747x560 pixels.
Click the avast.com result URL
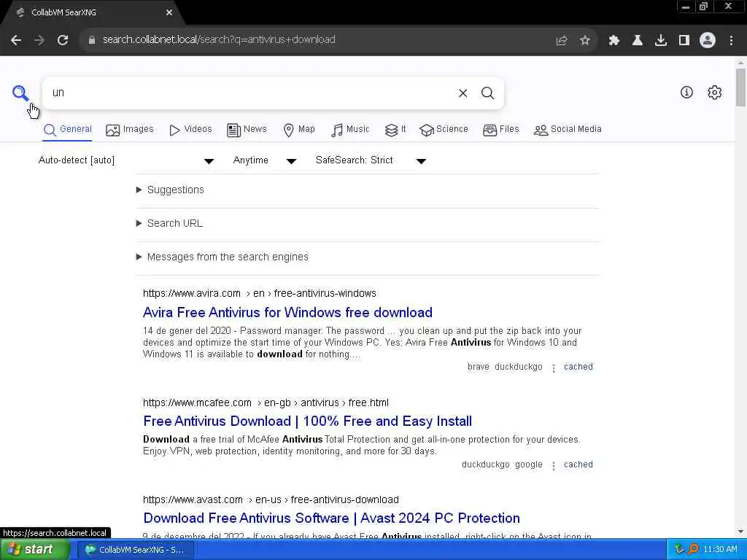click(271, 500)
